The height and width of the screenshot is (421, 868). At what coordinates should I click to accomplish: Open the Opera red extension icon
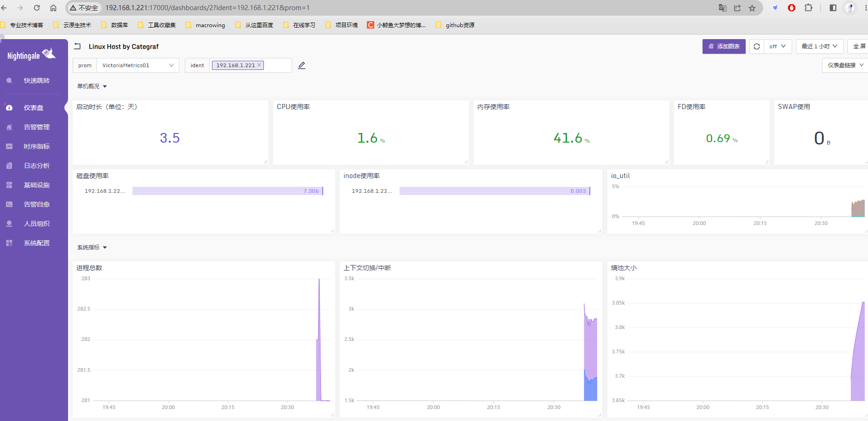(x=792, y=8)
